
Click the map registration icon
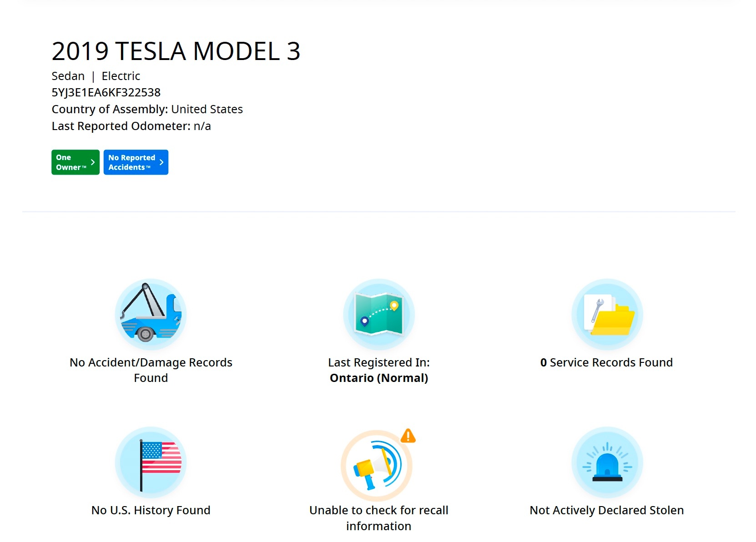tap(379, 314)
